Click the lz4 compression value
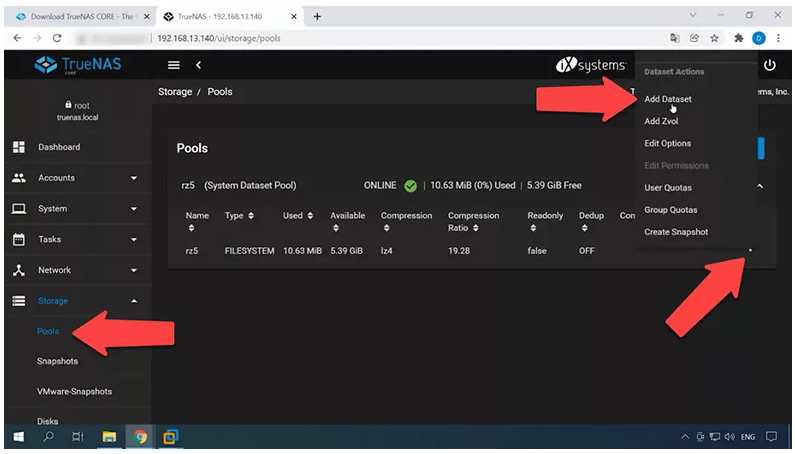Image resolution: width=795 pixels, height=454 pixels. coord(386,251)
